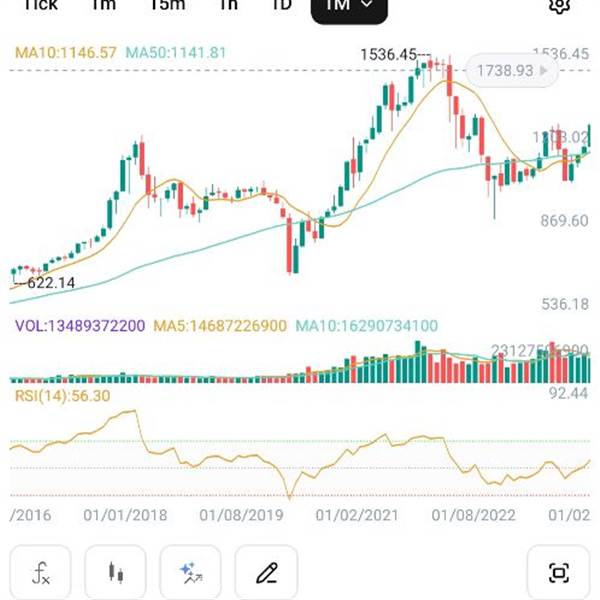Switch to the 1D timeframe tab
The image size is (600, 600).
(x=282, y=6)
